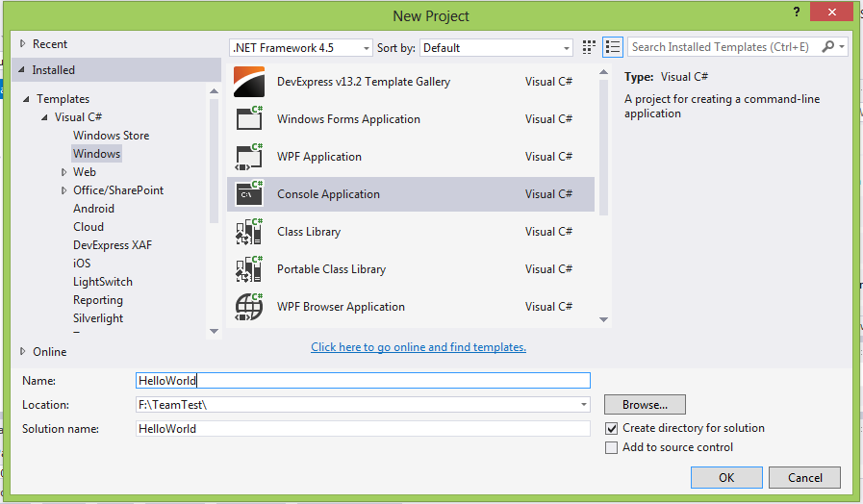
Task: Switch to medium icons list view
Action: [x=613, y=47]
